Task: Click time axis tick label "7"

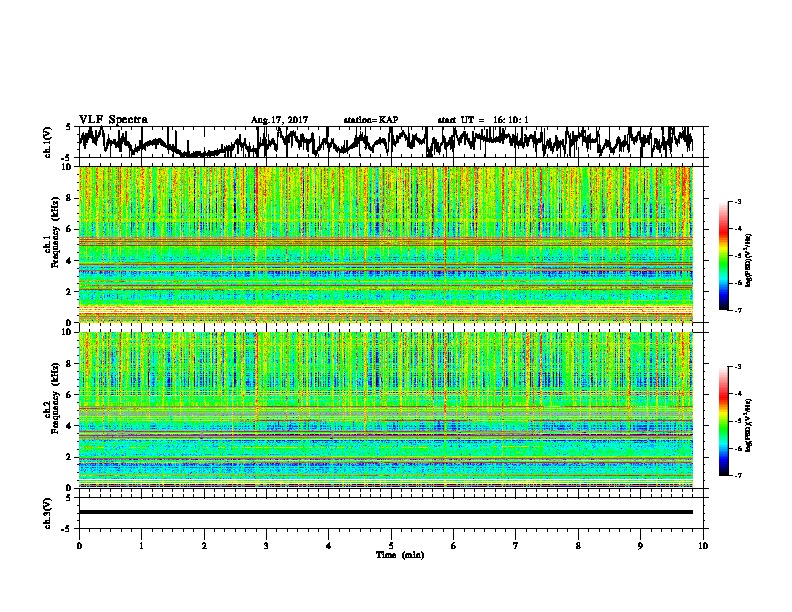Action: pos(515,546)
